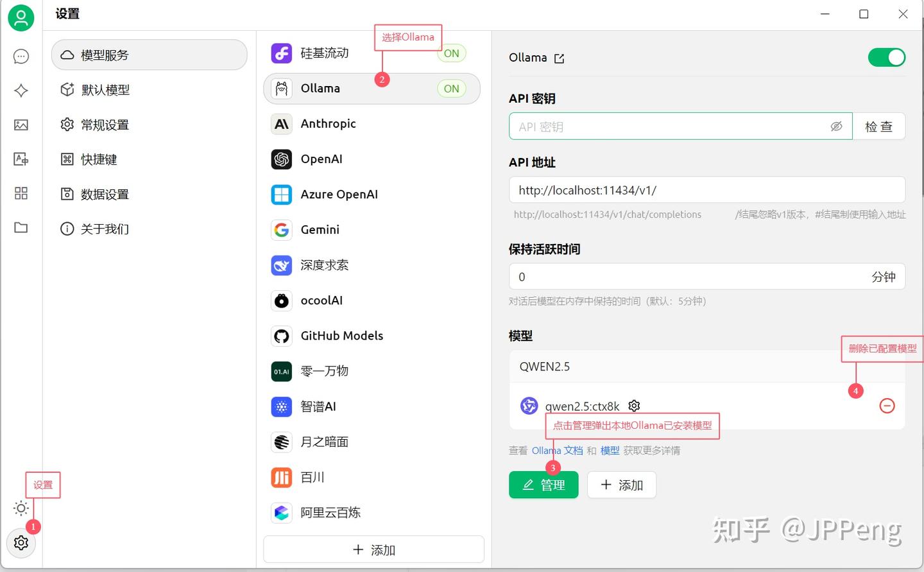924x572 pixels.
Task: Open the user avatar profile
Action: point(21,17)
